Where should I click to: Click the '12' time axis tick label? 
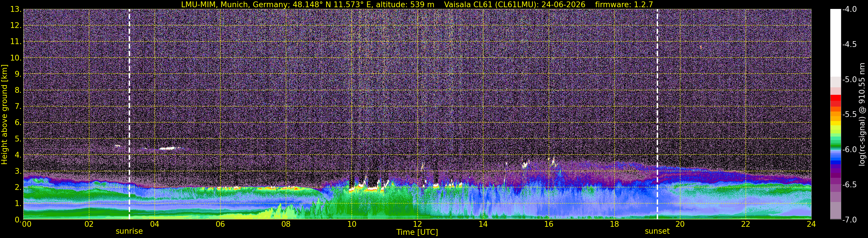(417, 224)
